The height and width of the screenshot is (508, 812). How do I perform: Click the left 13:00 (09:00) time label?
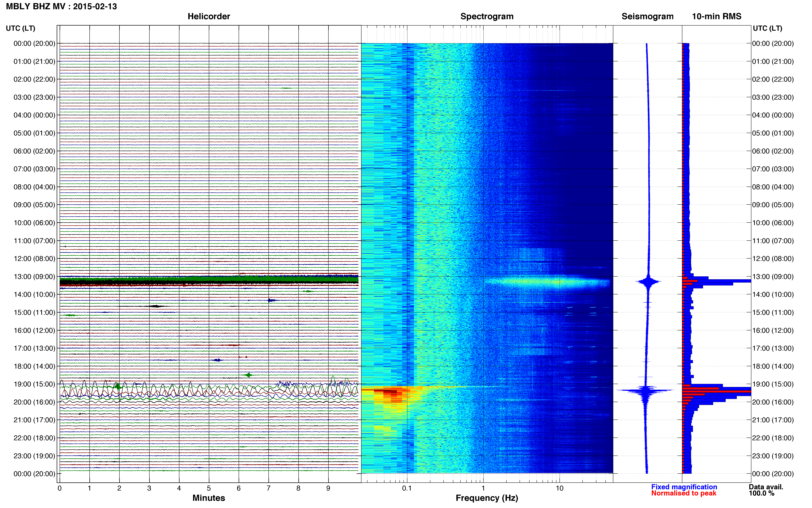34,277
